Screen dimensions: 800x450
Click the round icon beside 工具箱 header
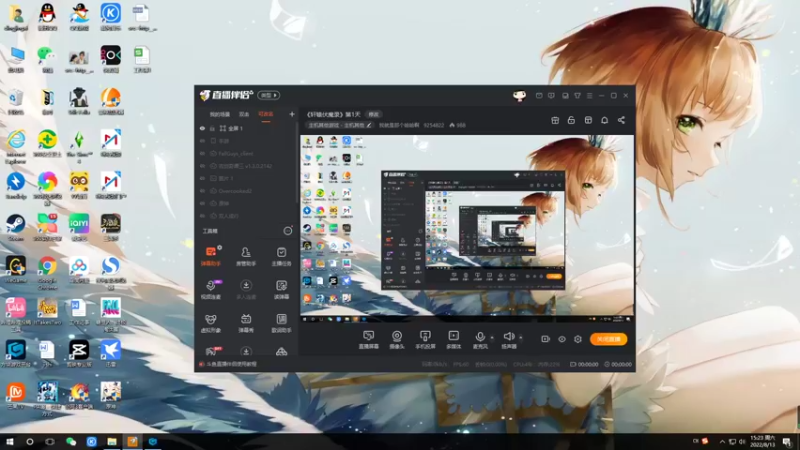coord(288,231)
